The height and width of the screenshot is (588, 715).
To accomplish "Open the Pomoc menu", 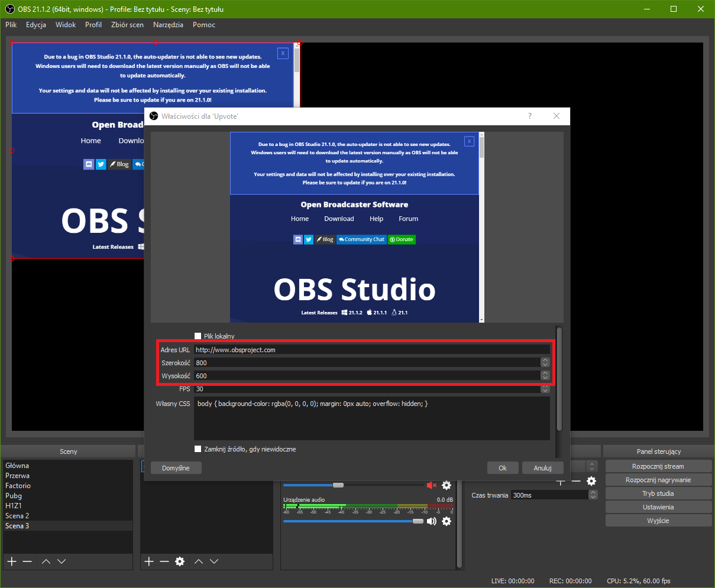I will (x=204, y=25).
